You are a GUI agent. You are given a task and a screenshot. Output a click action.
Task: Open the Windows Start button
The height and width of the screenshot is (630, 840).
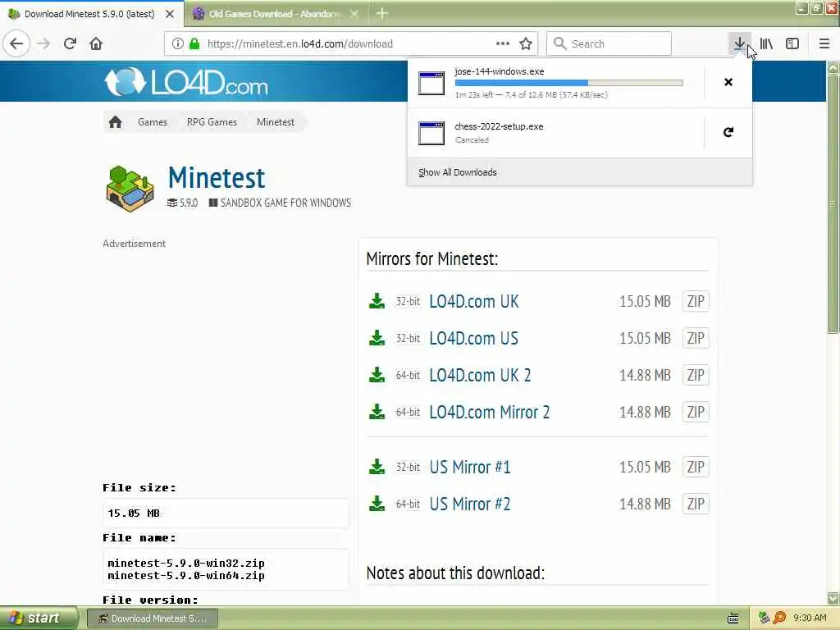[x=39, y=619]
